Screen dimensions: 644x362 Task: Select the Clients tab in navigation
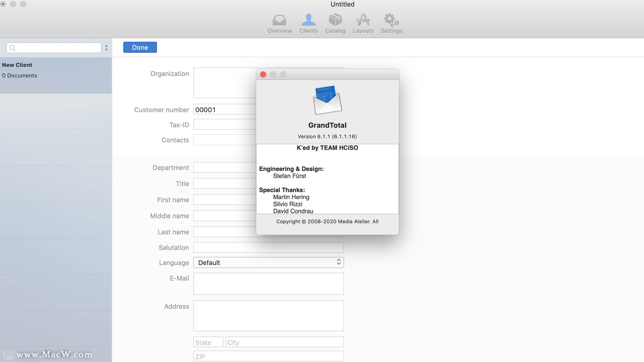(x=308, y=23)
